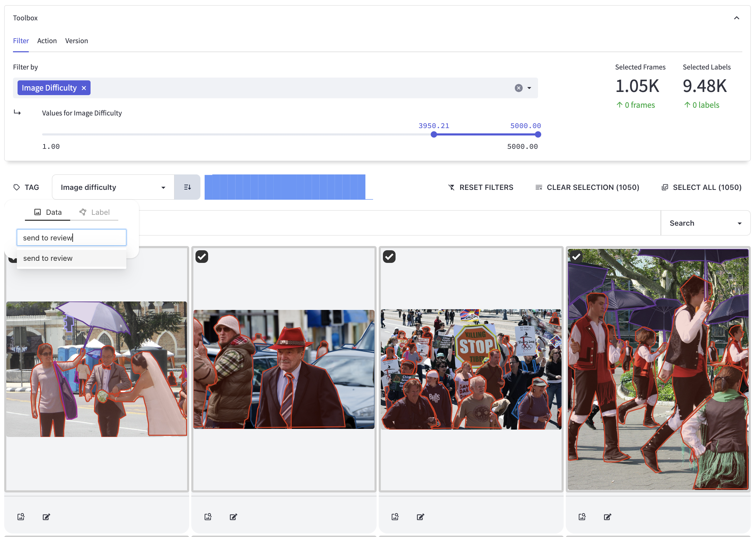The width and height of the screenshot is (756, 537).
Task: Collapse the Toolbox panel chevron
Action: tap(736, 18)
